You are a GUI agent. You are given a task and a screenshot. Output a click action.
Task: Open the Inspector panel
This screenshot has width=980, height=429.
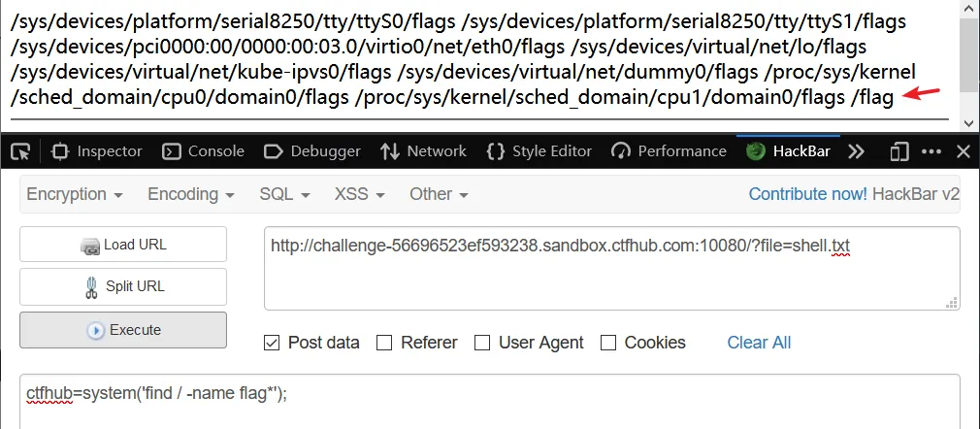coord(97,151)
